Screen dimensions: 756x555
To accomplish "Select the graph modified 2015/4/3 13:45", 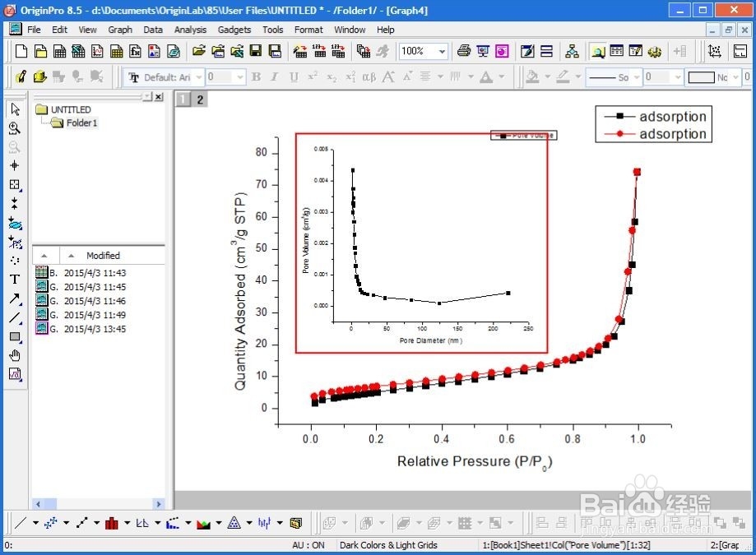I will [x=81, y=329].
